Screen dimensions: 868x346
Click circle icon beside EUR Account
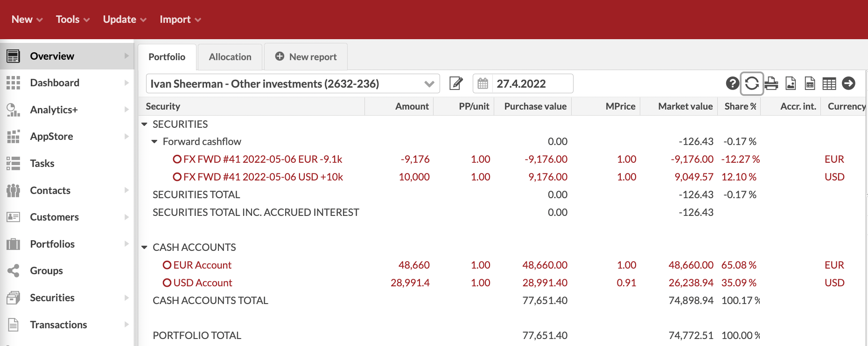point(167,265)
